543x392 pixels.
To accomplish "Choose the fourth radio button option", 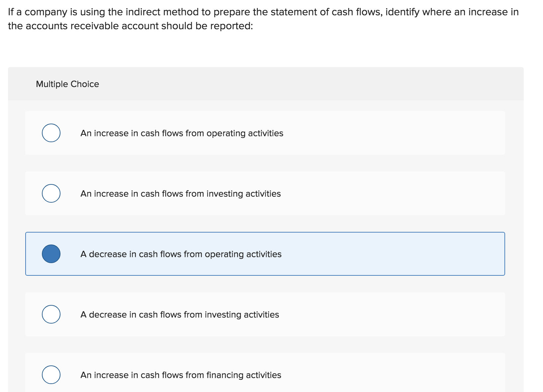I will [51, 314].
